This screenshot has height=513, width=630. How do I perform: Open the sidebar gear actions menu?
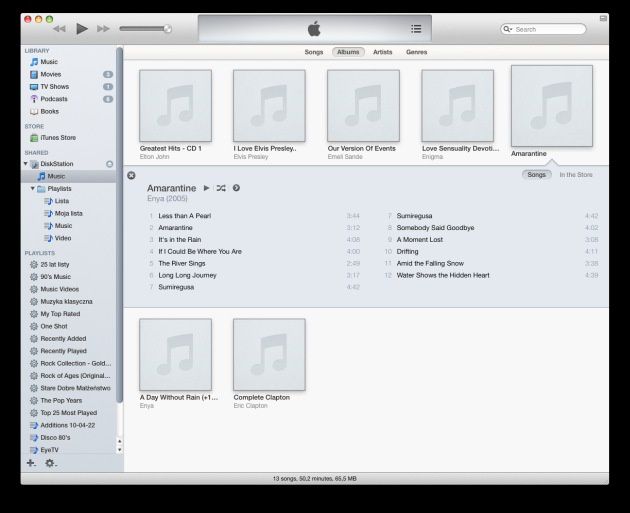(x=51, y=463)
